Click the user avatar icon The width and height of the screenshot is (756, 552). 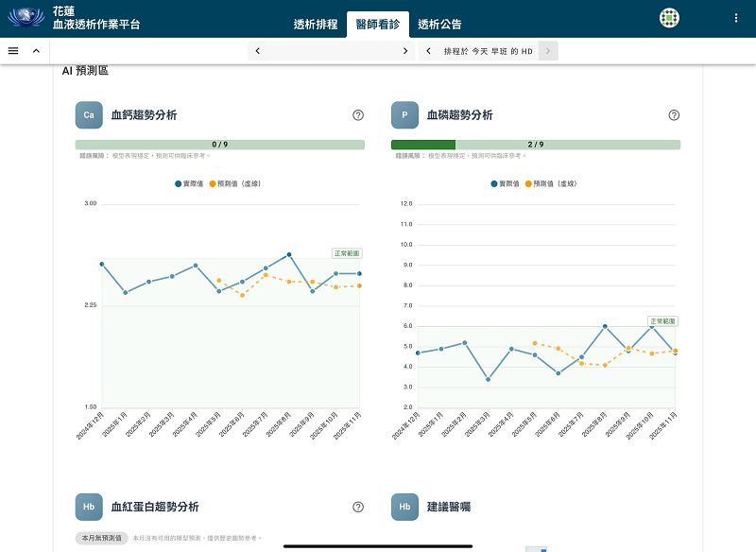pyautogui.click(x=669, y=18)
